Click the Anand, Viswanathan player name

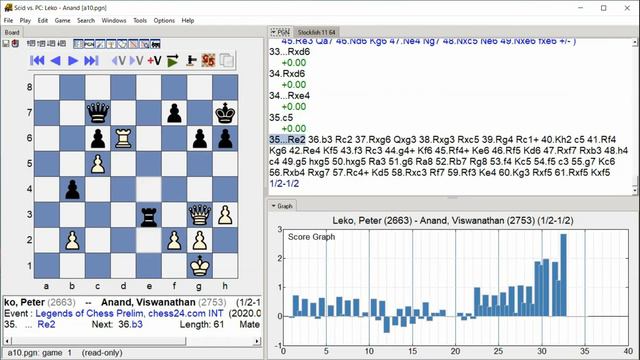click(148, 302)
